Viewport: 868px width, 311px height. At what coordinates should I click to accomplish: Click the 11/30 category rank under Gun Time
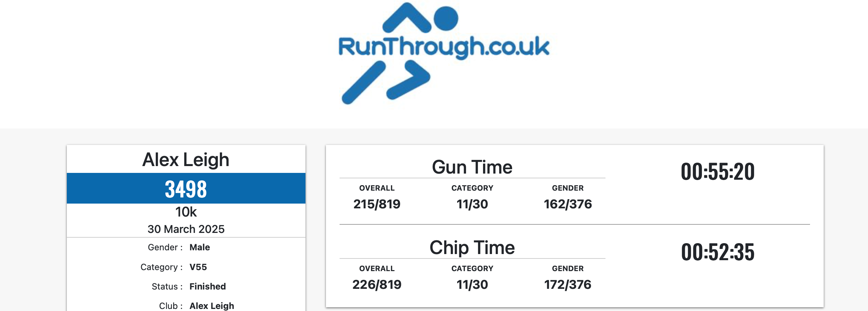click(x=472, y=204)
